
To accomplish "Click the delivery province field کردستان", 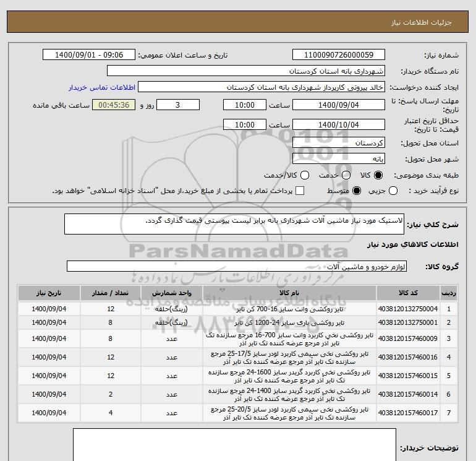I will click(339, 142).
